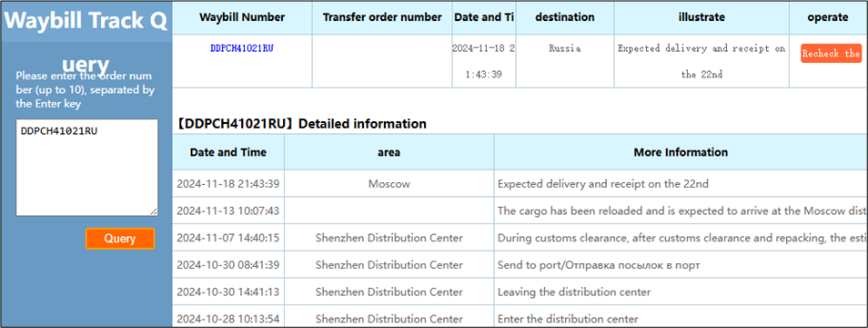
Task: Select the Waybill Number column header
Action: coord(242,17)
